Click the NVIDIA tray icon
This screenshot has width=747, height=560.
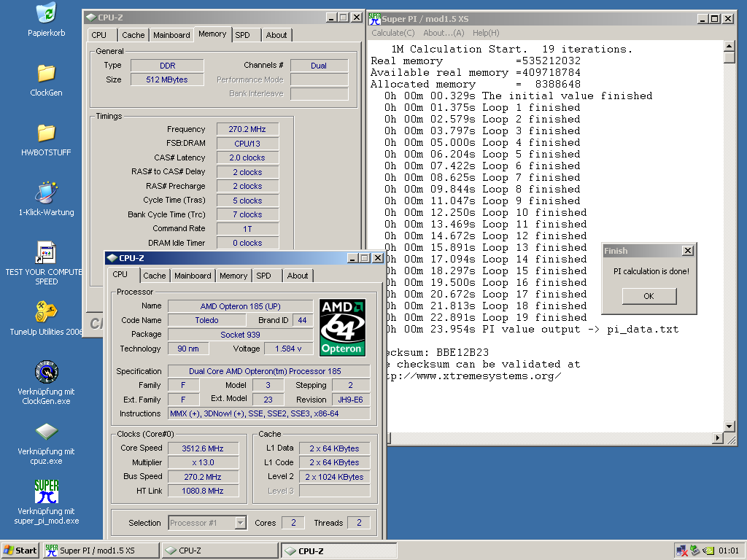coord(708,551)
